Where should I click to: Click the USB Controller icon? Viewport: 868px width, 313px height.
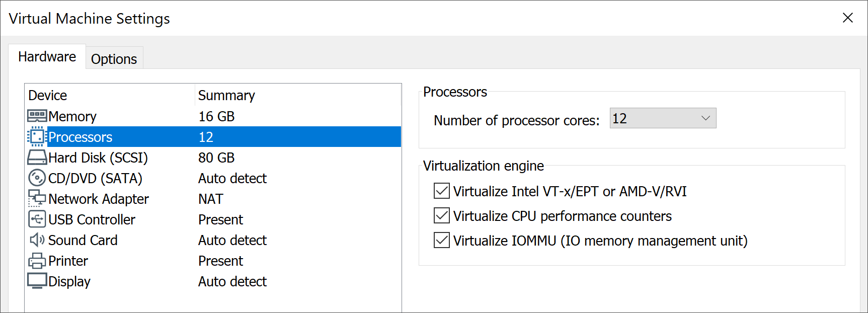pyautogui.click(x=37, y=219)
